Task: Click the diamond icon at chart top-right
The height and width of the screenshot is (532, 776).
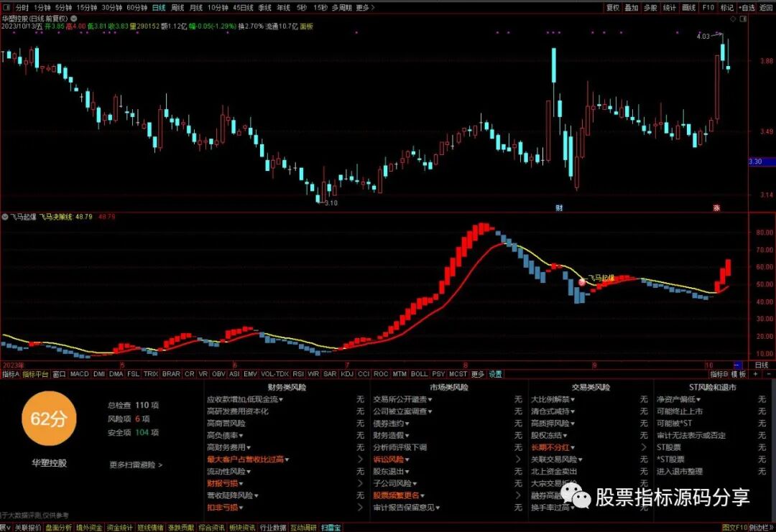Action: [x=733, y=19]
